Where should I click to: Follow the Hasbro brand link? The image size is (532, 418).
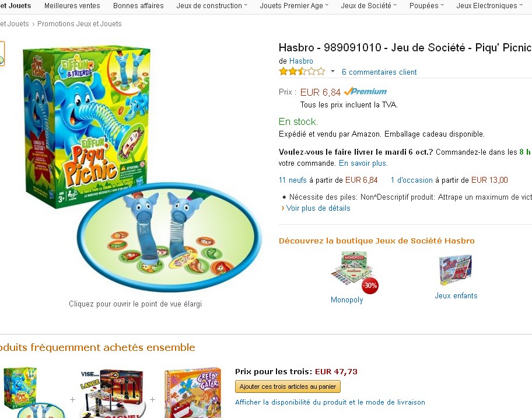coord(301,61)
